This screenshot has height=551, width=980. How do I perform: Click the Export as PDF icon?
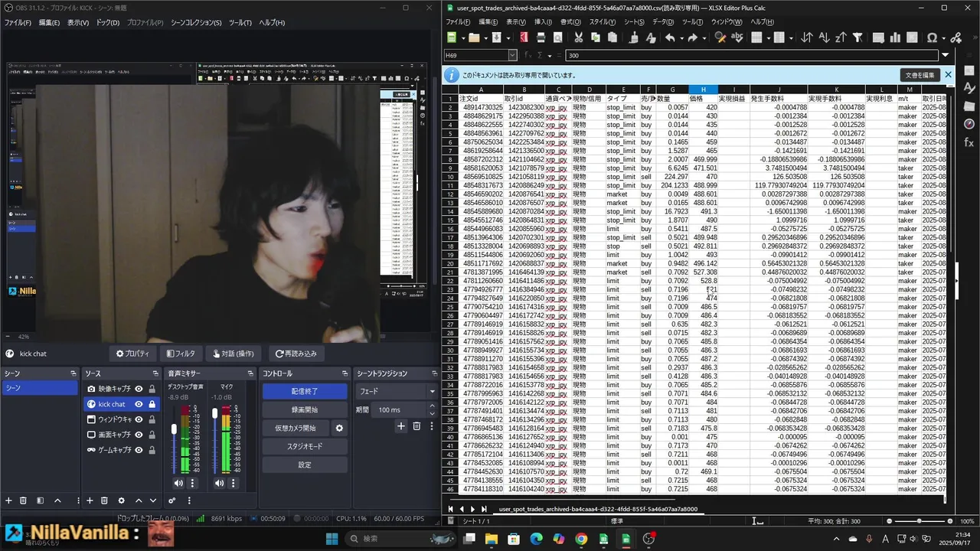[x=524, y=37]
